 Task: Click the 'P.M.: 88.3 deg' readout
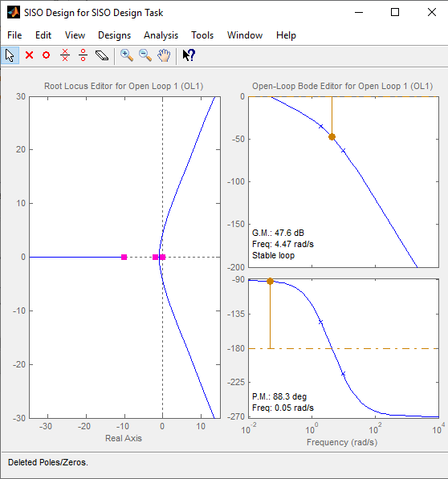point(279,397)
